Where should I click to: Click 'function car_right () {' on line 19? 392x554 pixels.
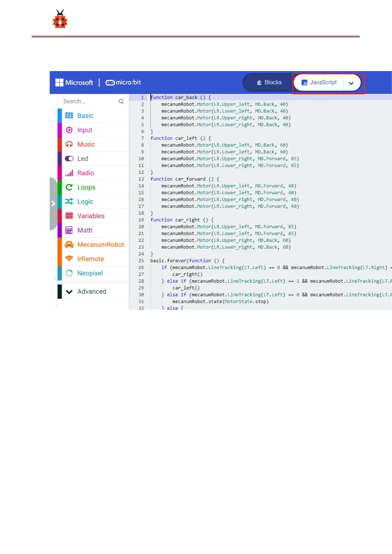pos(182,220)
